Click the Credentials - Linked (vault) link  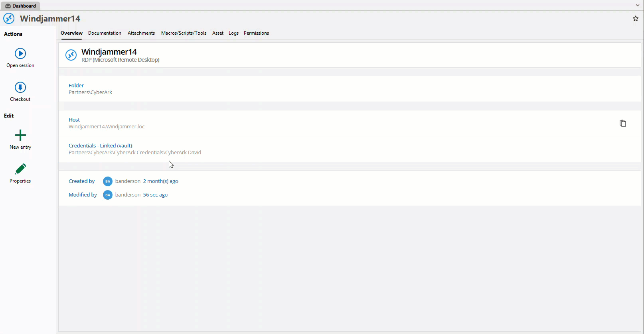click(x=100, y=145)
